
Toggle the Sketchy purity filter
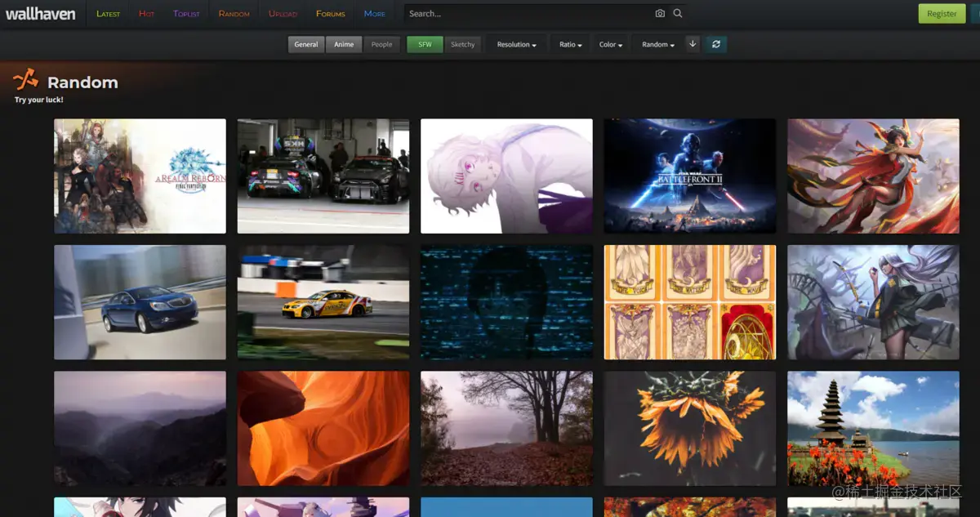point(462,45)
